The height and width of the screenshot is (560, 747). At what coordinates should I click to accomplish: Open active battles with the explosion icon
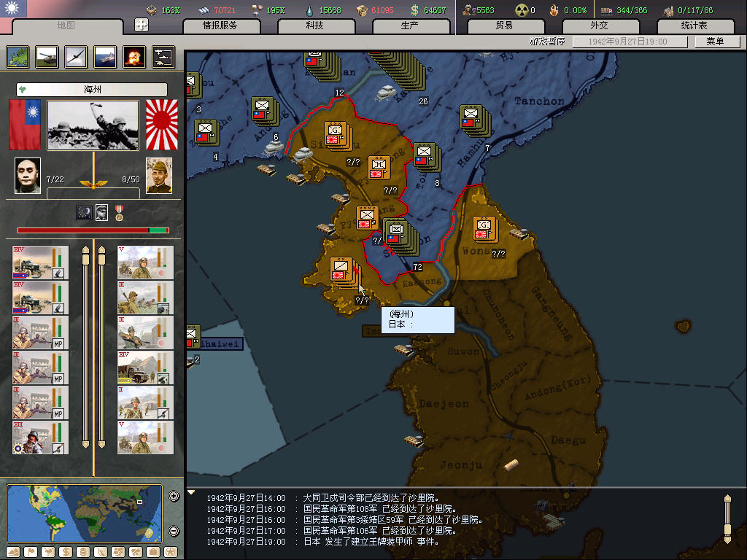coord(134,57)
